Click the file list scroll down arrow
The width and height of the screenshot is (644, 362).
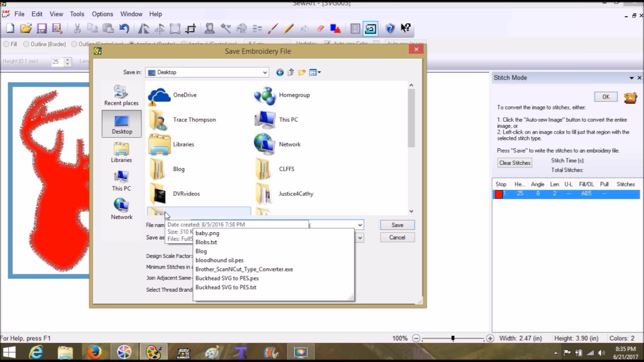pyautogui.click(x=411, y=212)
